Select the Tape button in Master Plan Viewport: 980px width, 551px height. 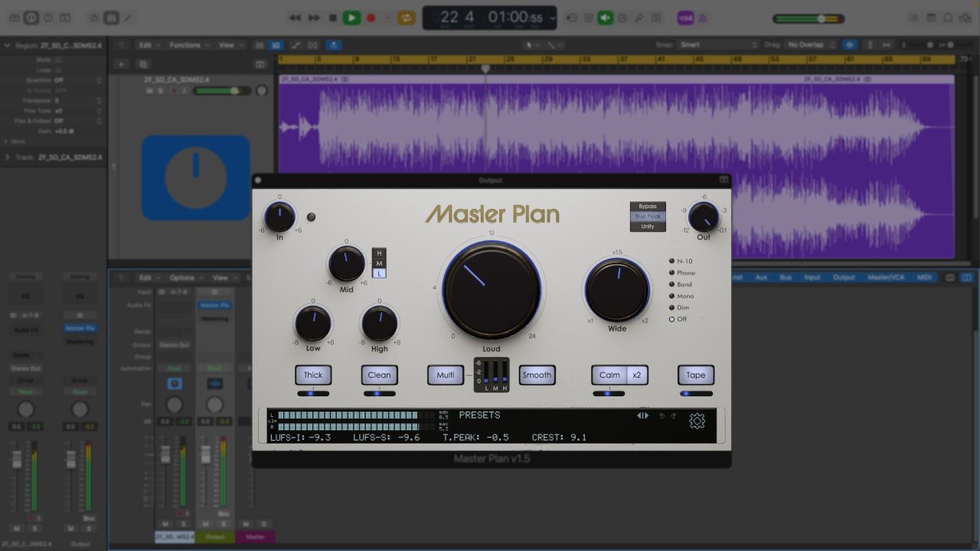695,375
